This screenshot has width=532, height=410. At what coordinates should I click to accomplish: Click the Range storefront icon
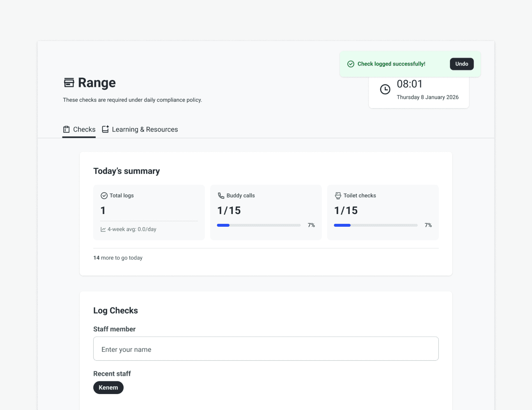click(69, 82)
